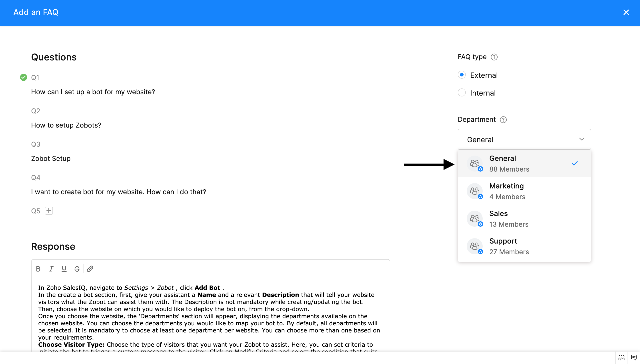Close the Add an FAQ dialog
Screen dimensions: 640x364
pyautogui.click(x=626, y=12)
